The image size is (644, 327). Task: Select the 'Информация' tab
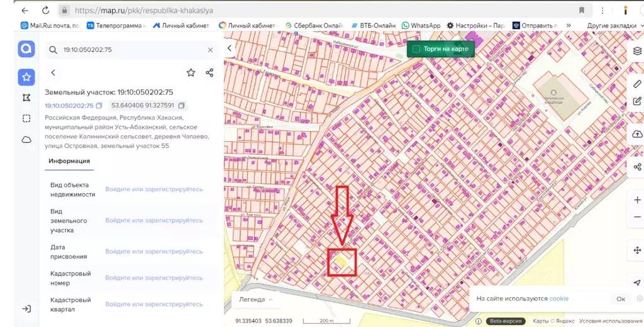69,161
